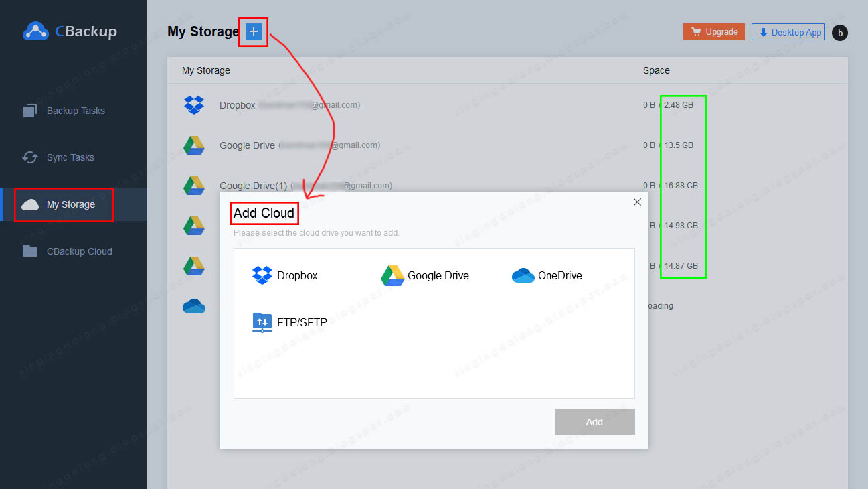Image resolution: width=868 pixels, height=489 pixels.
Task: Click the Desktop App download arrow icon
Action: (763, 32)
